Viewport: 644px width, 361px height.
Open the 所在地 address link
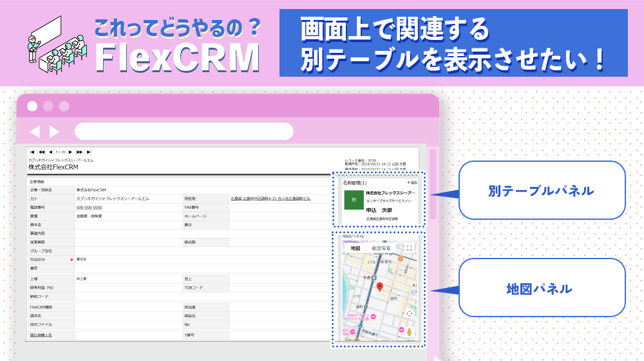(x=270, y=199)
